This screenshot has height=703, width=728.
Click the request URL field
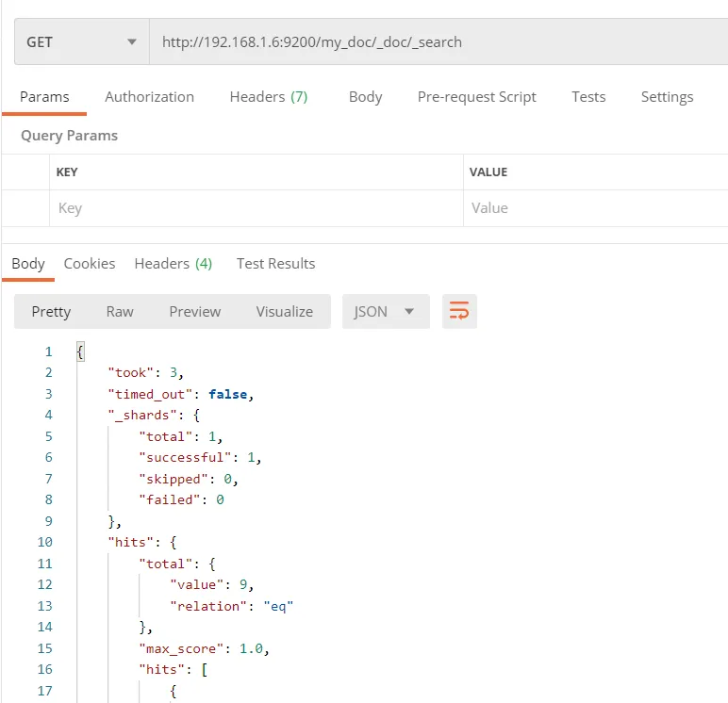(x=434, y=42)
